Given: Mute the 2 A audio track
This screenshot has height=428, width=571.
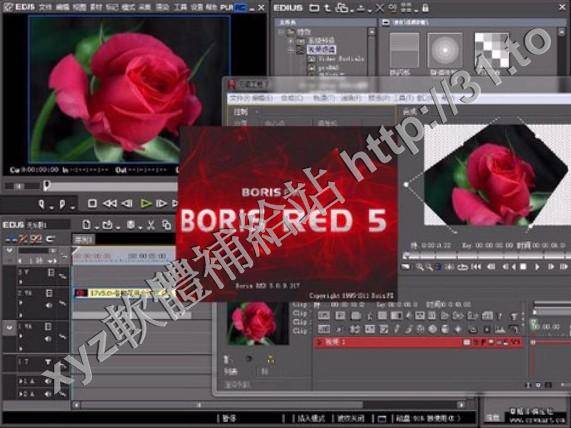Looking at the screenshot, I should [x=48, y=394].
